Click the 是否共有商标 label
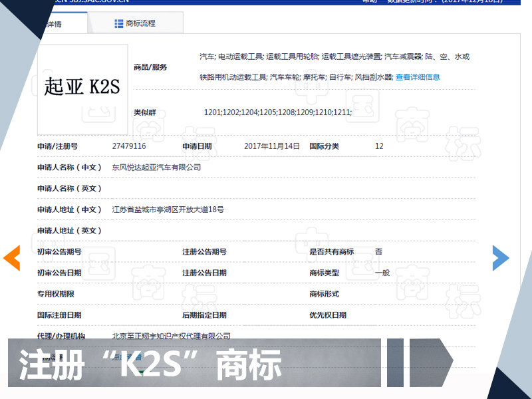 [x=332, y=252]
